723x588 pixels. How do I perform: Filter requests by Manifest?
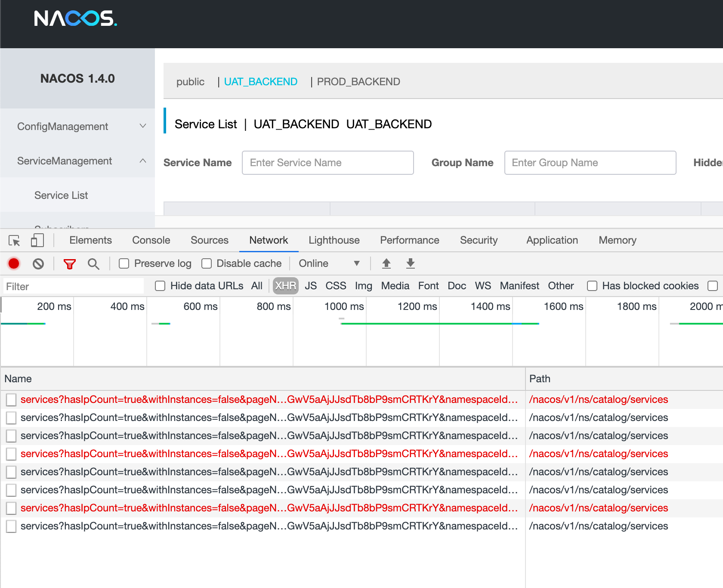coord(519,286)
